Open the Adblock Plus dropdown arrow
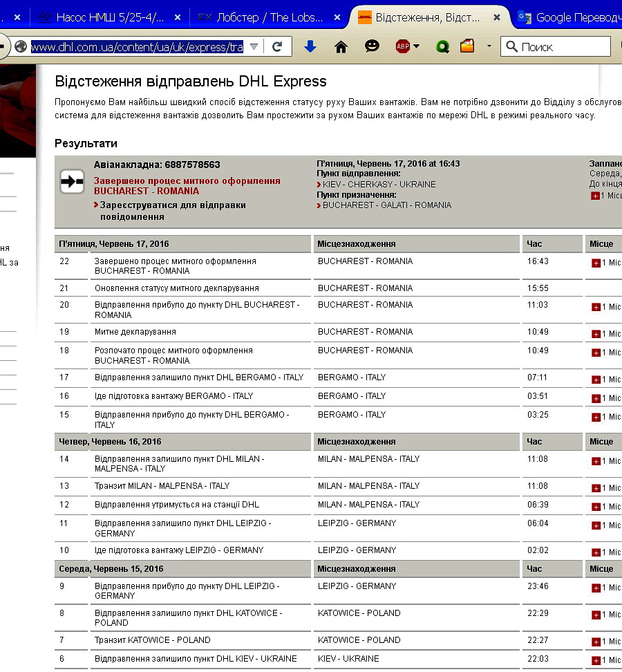The height and width of the screenshot is (672, 622). pyautogui.click(x=416, y=46)
